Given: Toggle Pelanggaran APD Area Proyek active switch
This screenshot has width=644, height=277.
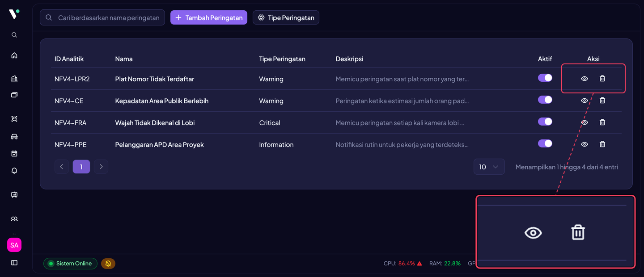Looking at the screenshot, I should [545, 143].
